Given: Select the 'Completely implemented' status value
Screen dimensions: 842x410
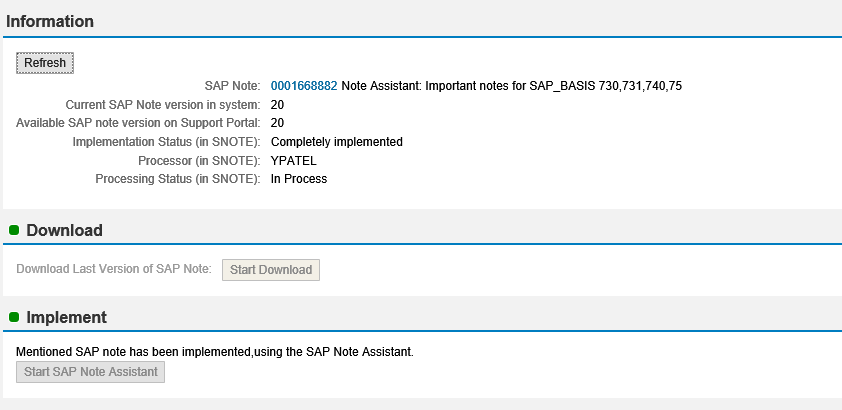Looking at the screenshot, I should (336, 142).
